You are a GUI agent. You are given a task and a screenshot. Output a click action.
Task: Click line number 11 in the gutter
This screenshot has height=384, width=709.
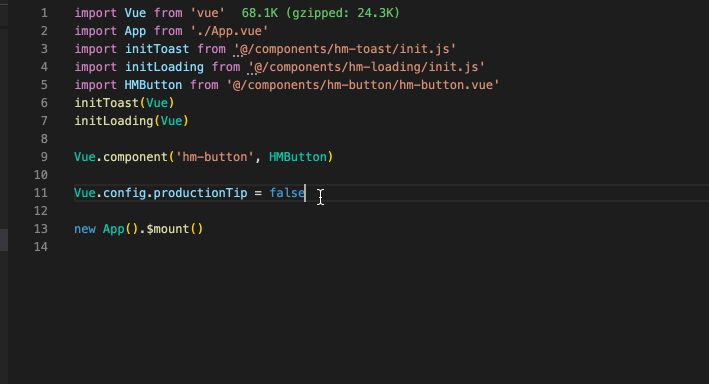click(x=41, y=193)
